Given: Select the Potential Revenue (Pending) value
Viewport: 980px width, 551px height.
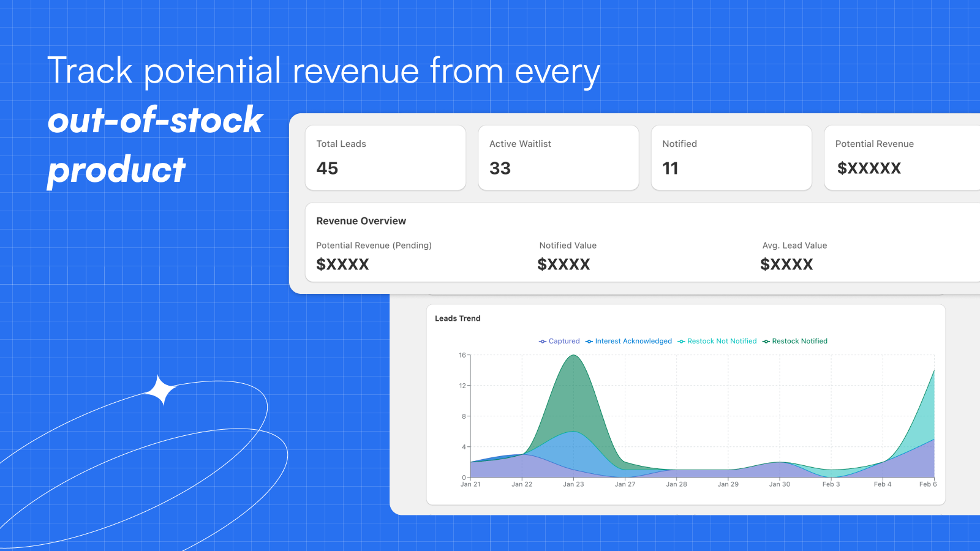Looking at the screenshot, I should click(342, 264).
